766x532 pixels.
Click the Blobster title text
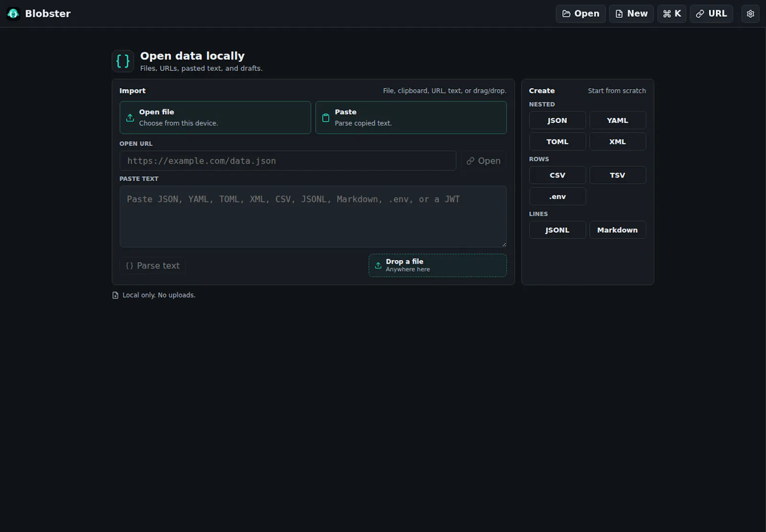pos(48,13)
